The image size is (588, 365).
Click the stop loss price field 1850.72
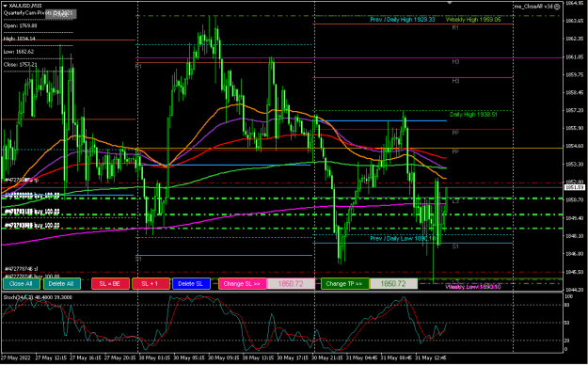(x=291, y=284)
